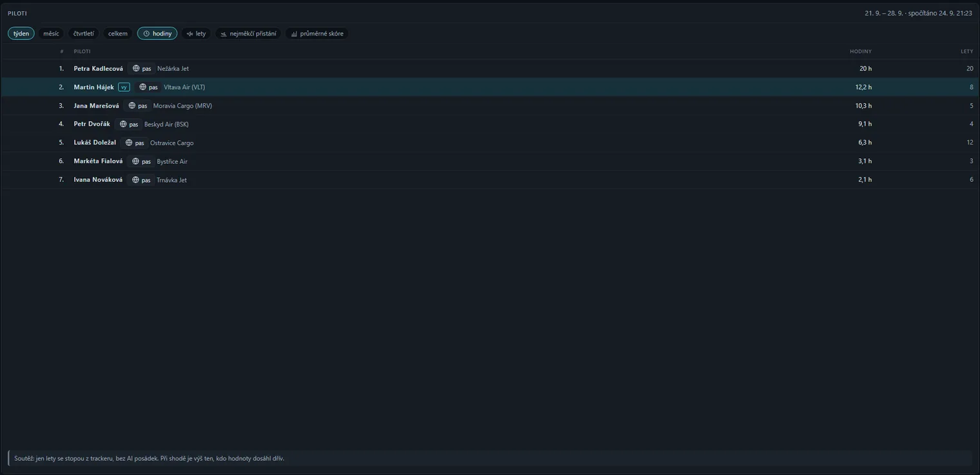Screen dimensions: 980x475
Task: Open pilot Jana Marešová
Action: pos(97,106)
